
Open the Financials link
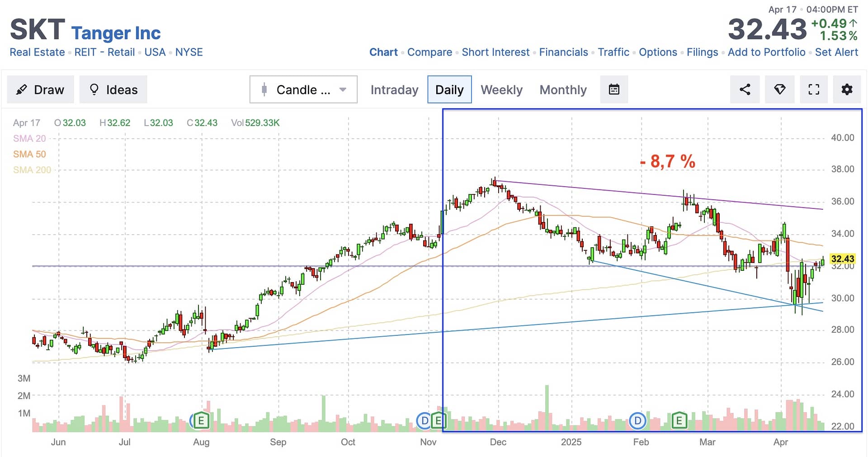[563, 52]
